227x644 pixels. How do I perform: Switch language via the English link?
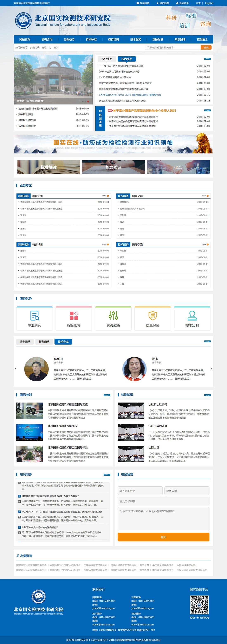coord(209,3)
